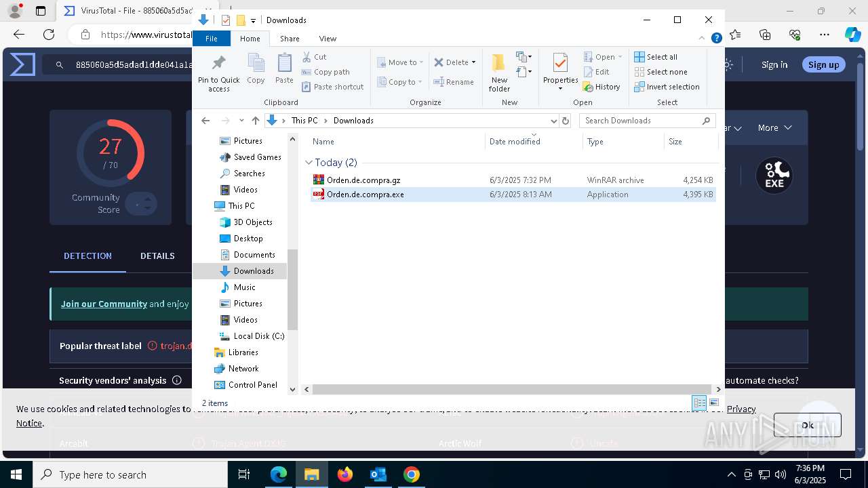
Task: Sort by Date modified column
Action: point(534,142)
